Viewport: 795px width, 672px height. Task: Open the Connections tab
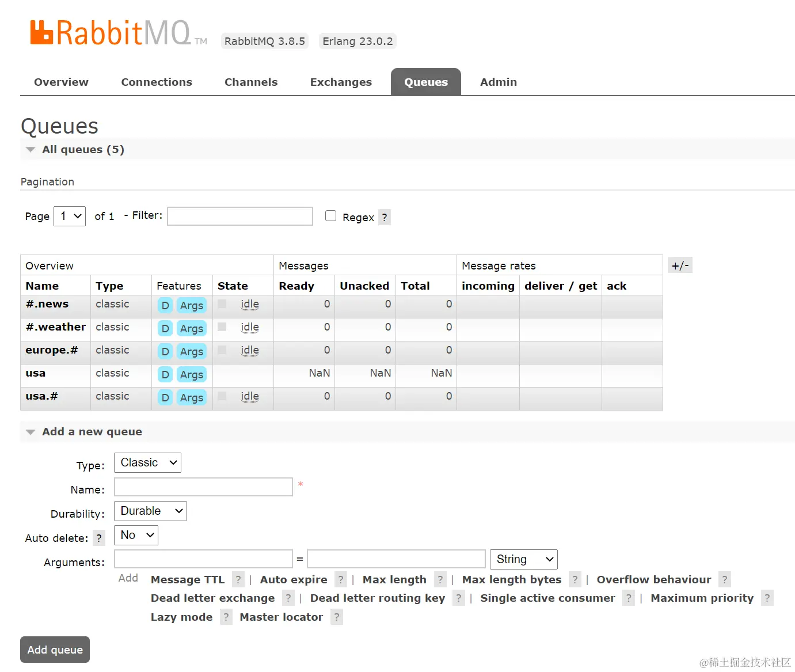157,82
